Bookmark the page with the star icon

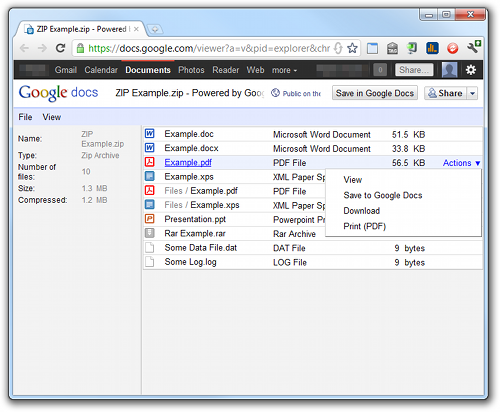pyautogui.click(x=352, y=48)
